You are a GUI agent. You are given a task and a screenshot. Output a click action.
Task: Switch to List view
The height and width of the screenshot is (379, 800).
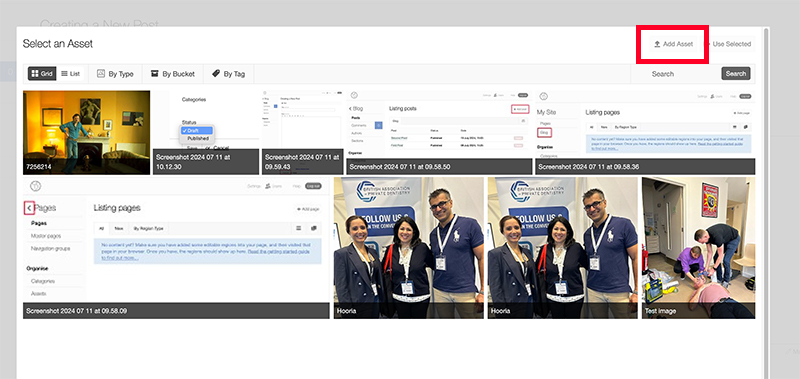[70, 73]
